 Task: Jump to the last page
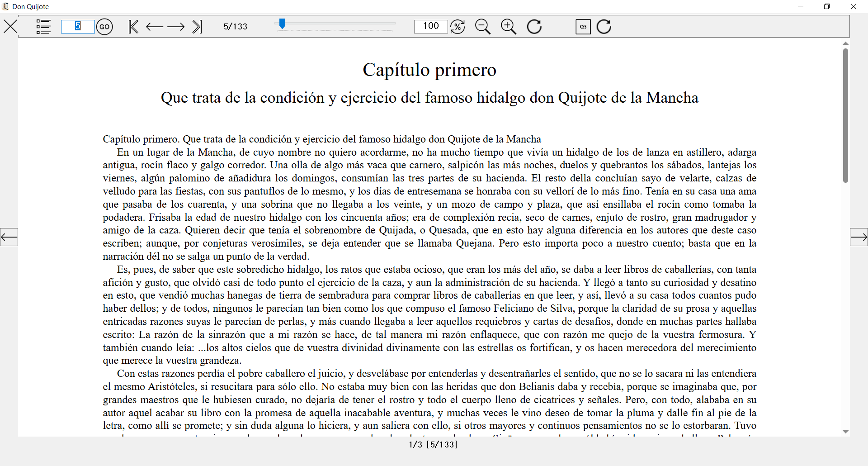click(197, 27)
